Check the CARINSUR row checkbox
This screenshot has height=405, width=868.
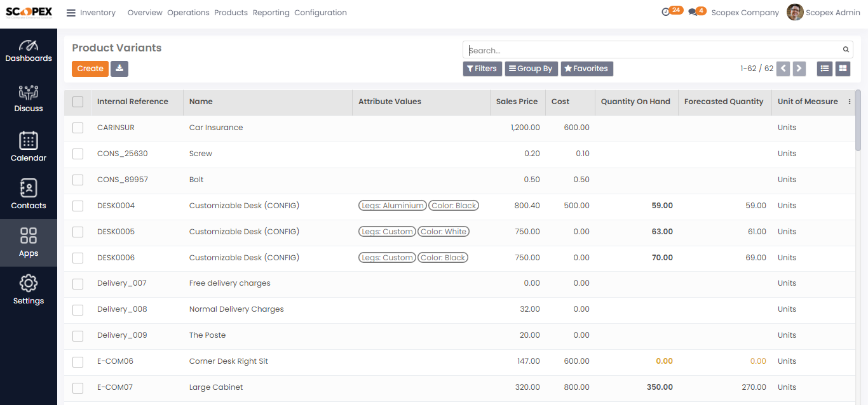(x=78, y=128)
